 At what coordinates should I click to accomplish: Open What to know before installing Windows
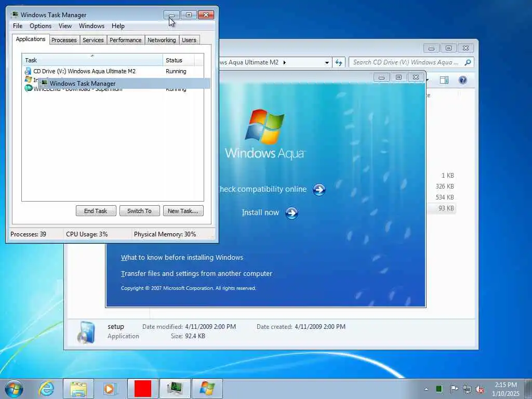182,258
